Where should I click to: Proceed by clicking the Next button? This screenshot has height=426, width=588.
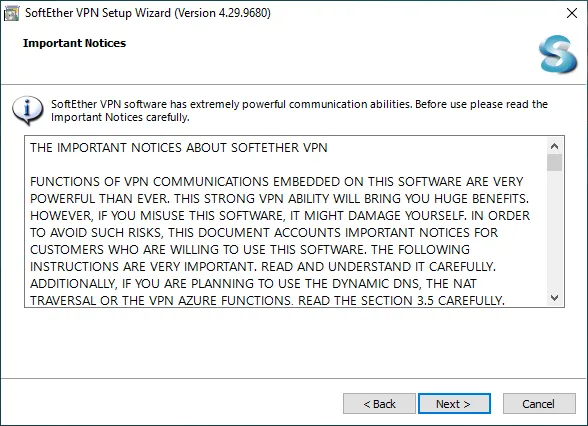coord(454,404)
